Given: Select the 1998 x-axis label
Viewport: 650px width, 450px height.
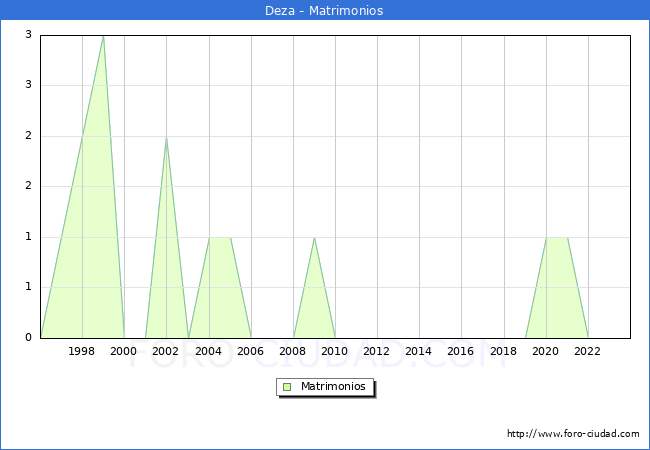Looking at the screenshot, I should 82,351.
